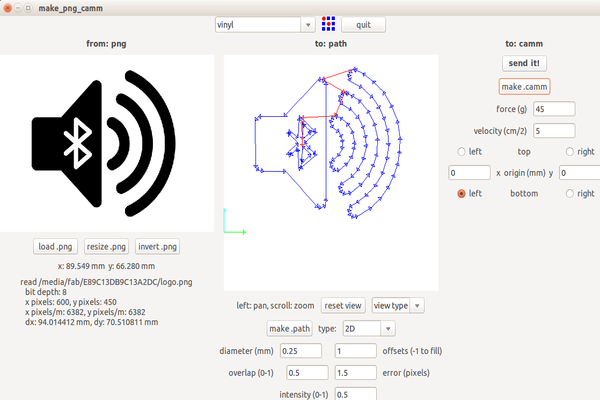This screenshot has width=600, height=400.
Task: Click the quit button
Action: click(363, 25)
